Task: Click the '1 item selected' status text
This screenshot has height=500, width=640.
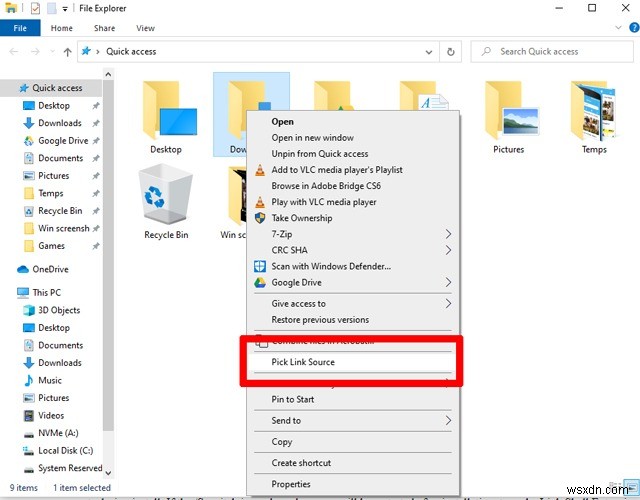Action: click(82, 488)
